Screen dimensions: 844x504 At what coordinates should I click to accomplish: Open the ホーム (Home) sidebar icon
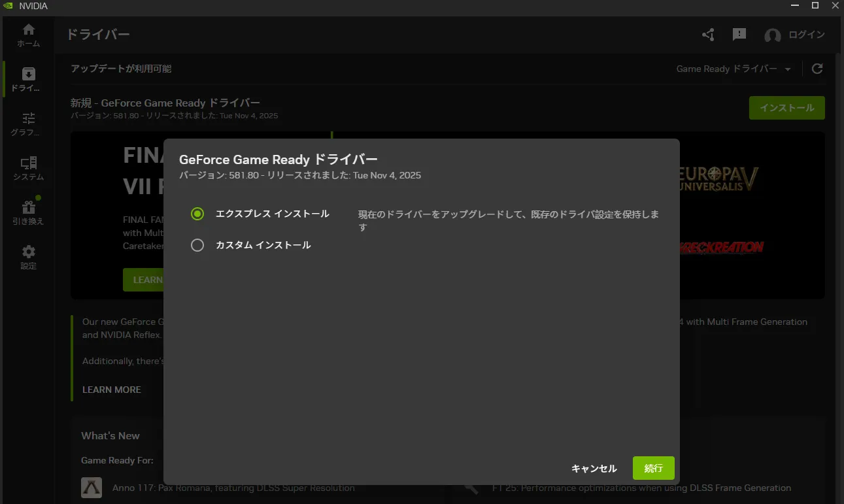(x=28, y=35)
